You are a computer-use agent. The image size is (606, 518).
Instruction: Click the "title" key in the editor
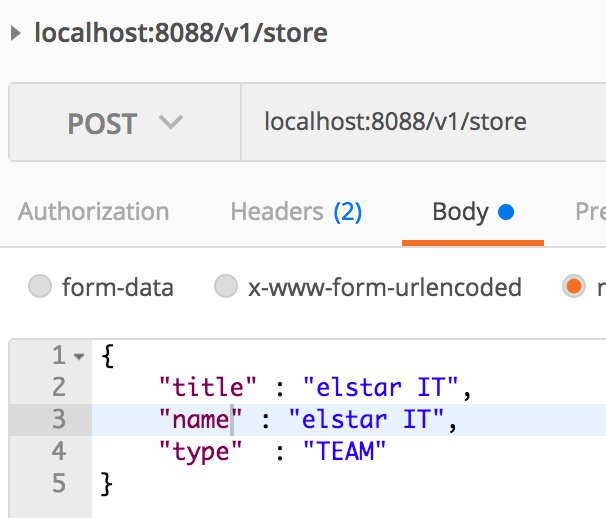click(x=208, y=387)
